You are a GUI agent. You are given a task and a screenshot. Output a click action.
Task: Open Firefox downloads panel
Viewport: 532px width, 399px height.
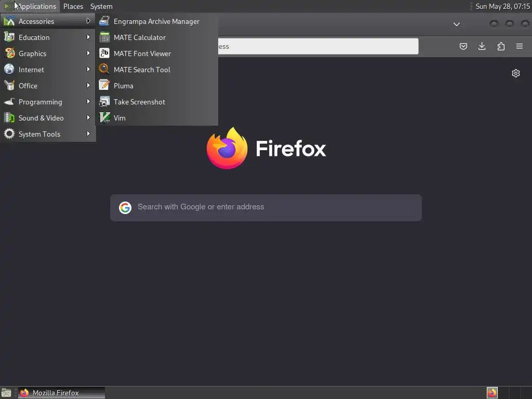(x=482, y=46)
